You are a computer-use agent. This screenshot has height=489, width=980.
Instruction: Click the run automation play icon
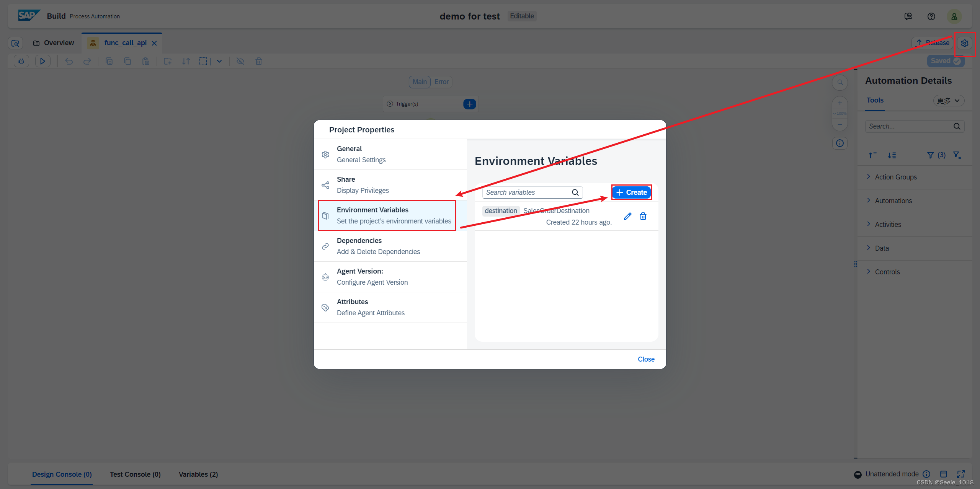click(x=42, y=61)
